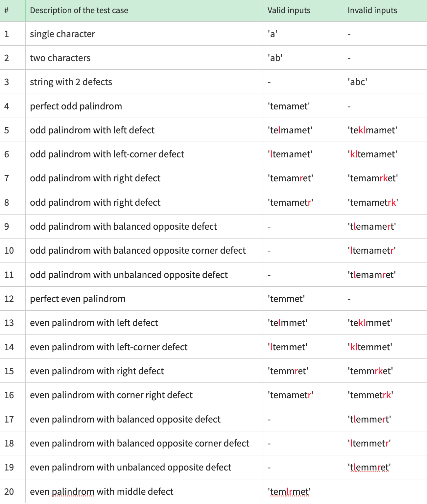Select the 'Valid inputs' column header
Screen dimensions: 427x504
click(x=303, y=11)
